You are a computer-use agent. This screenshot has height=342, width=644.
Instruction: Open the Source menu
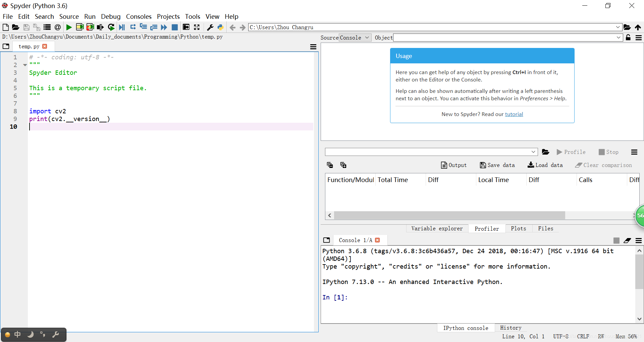pyautogui.click(x=69, y=16)
